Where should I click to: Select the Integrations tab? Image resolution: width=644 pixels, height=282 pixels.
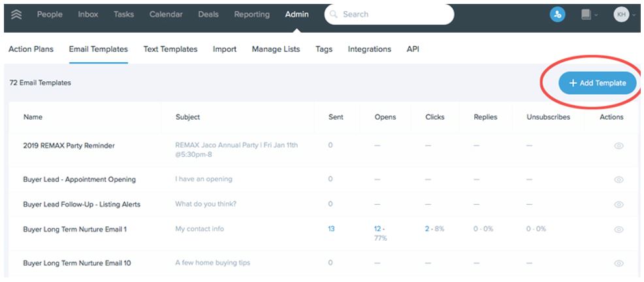click(369, 49)
